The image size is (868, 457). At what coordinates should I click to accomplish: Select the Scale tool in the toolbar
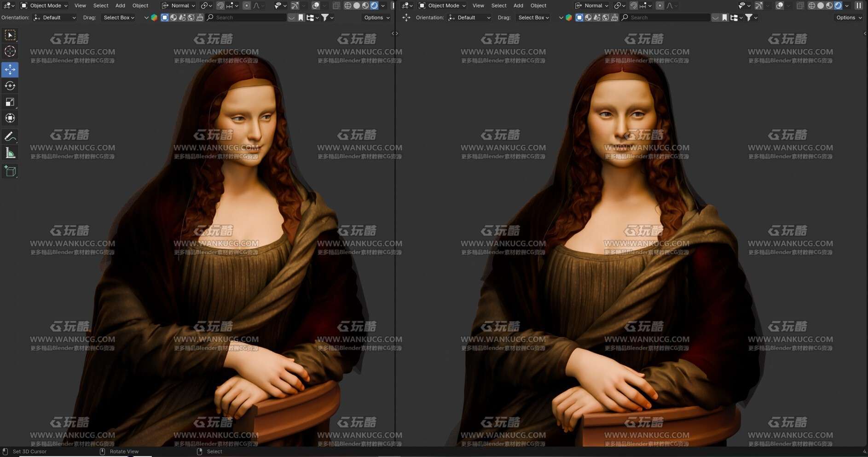point(10,102)
